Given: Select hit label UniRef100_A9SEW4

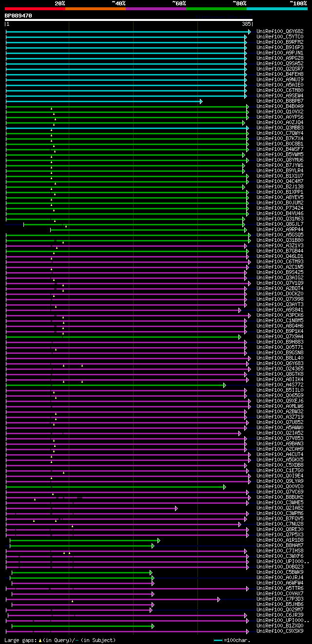Looking at the screenshot, I should [x=280, y=96].
